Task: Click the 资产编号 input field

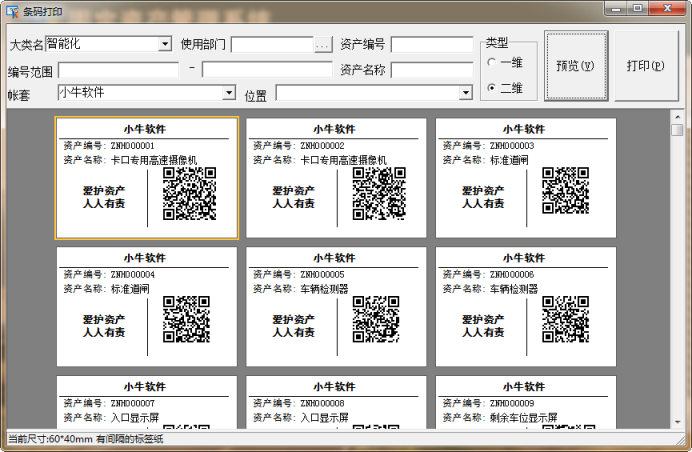Action: 432,45
